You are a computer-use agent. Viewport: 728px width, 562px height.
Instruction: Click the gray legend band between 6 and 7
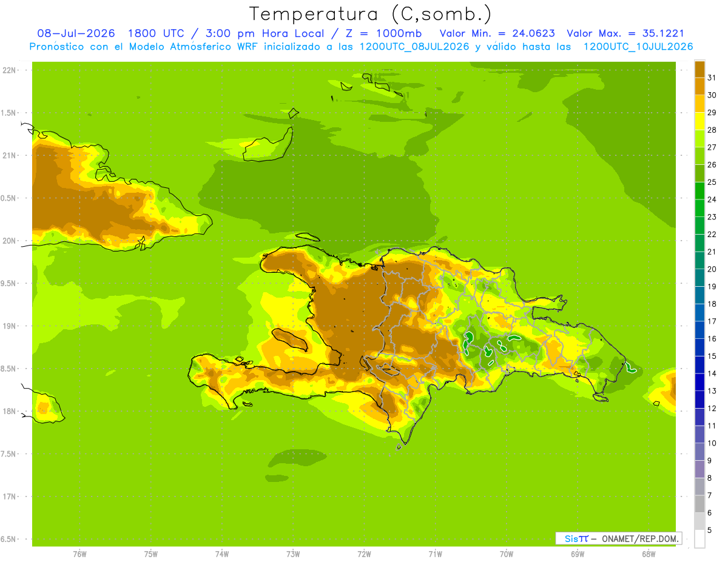(x=699, y=504)
